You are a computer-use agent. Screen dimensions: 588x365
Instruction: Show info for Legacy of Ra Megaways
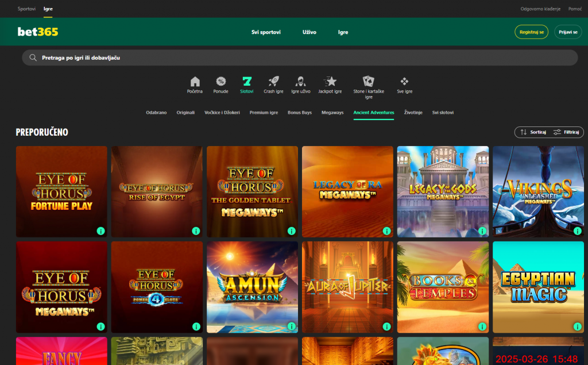click(386, 231)
